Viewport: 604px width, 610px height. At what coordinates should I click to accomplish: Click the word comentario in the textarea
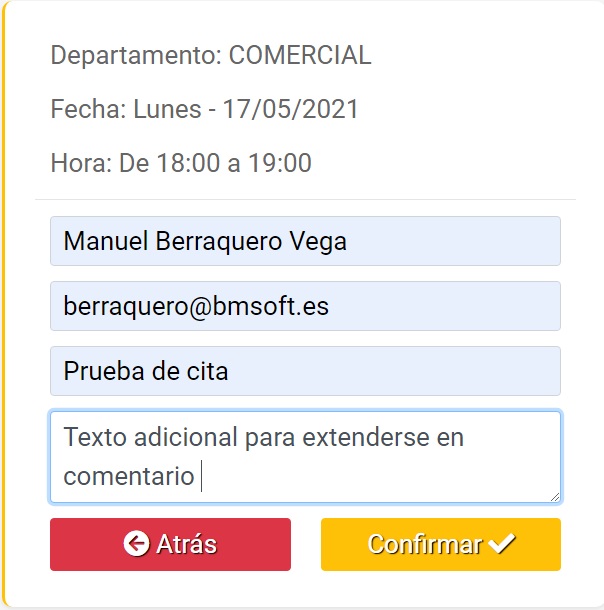tap(128, 476)
